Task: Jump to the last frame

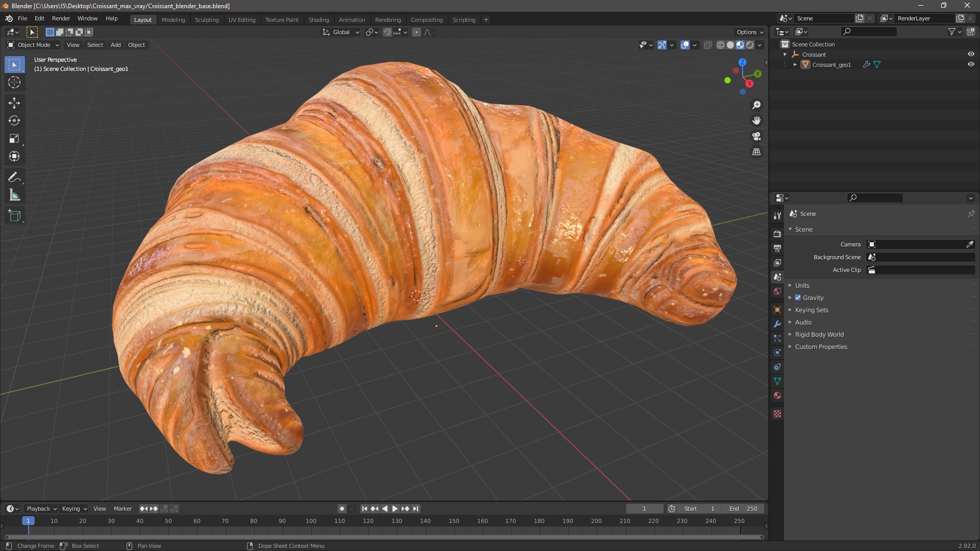Action: pyautogui.click(x=416, y=509)
